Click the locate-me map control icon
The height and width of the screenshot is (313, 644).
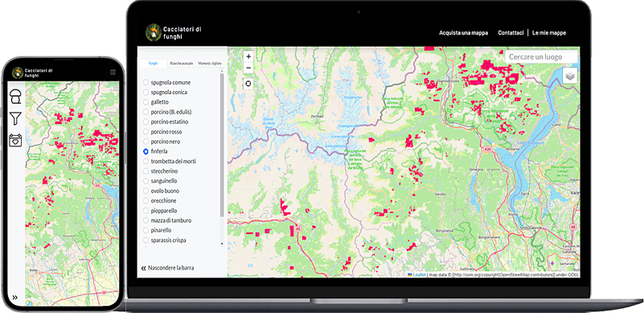[248, 84]
